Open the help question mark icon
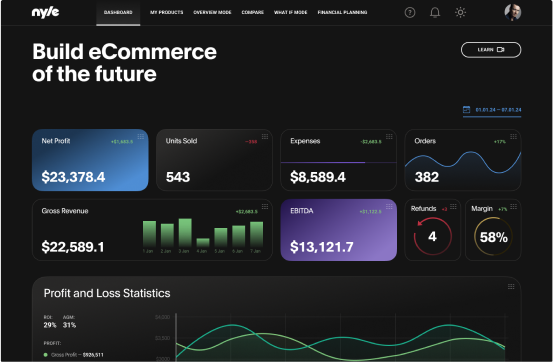The width and height of the screenshot is (553, 362). (x=409, y=13)
